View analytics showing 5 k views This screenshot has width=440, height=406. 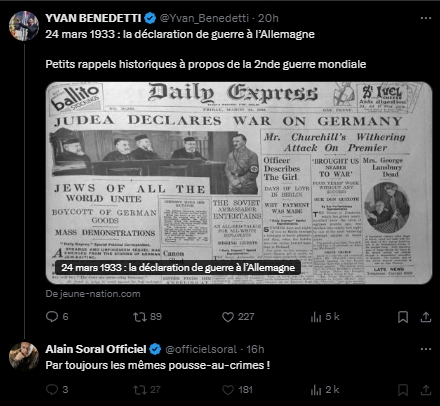(325, 316)
